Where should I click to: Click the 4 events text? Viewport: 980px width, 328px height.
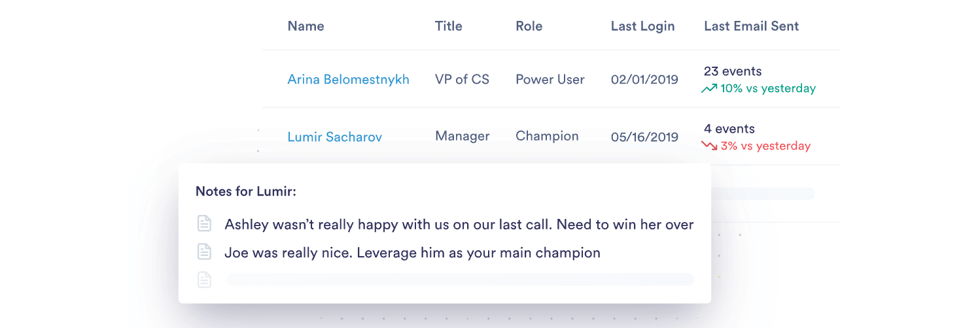(729, 129)
